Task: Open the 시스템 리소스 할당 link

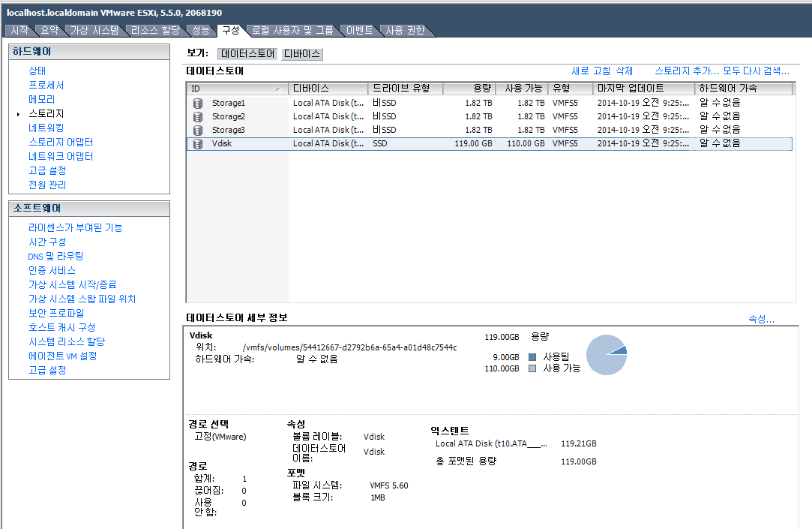Action: tap(66, 341)
